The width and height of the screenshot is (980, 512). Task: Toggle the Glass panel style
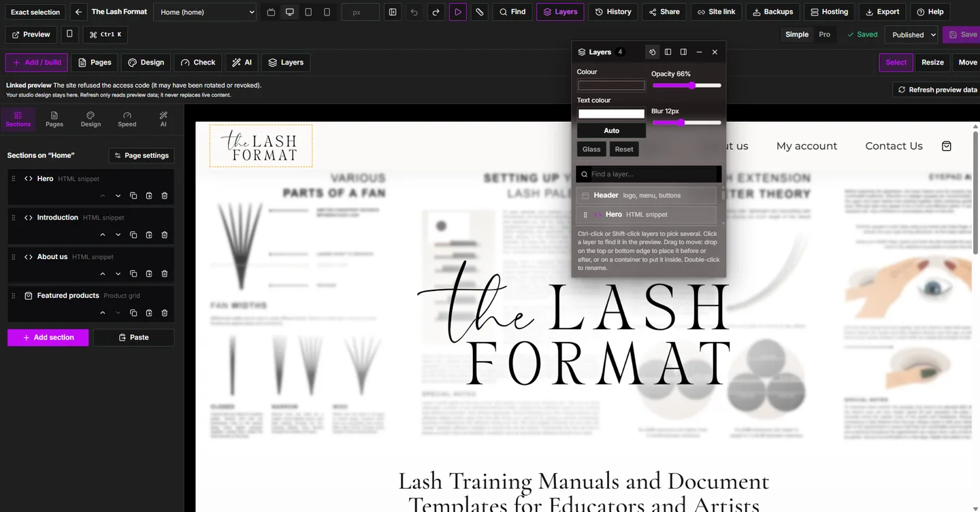click(x=591, y=149)
